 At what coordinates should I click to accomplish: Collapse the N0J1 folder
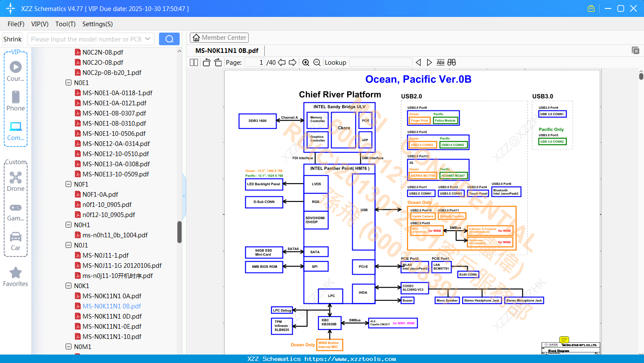click(x=69, y=245)
